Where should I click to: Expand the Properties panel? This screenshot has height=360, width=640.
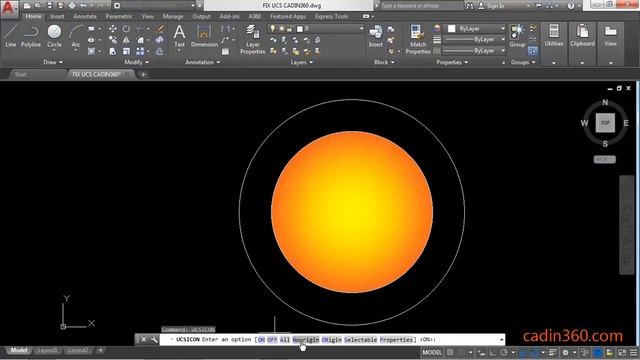pos(452,62)
